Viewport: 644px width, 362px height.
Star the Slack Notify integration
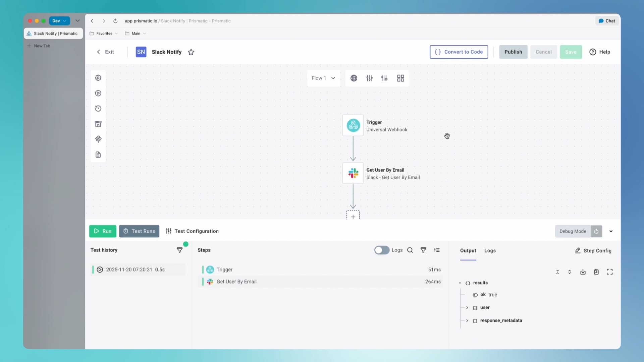(x=191, y=52)
